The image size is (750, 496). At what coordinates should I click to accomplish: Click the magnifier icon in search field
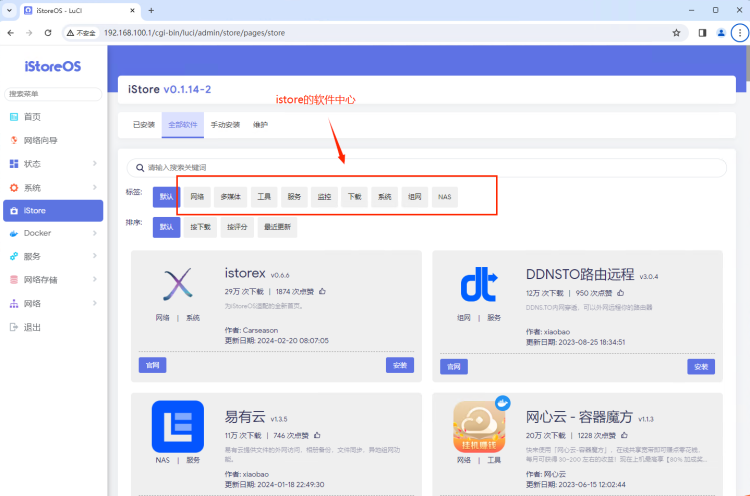point(140,168)
